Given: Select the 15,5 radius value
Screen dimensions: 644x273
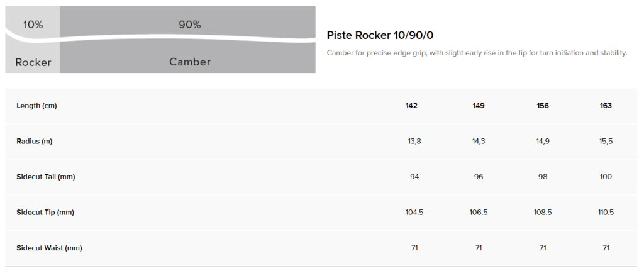Looking at the screenshot, I should (x=606, y=142).
